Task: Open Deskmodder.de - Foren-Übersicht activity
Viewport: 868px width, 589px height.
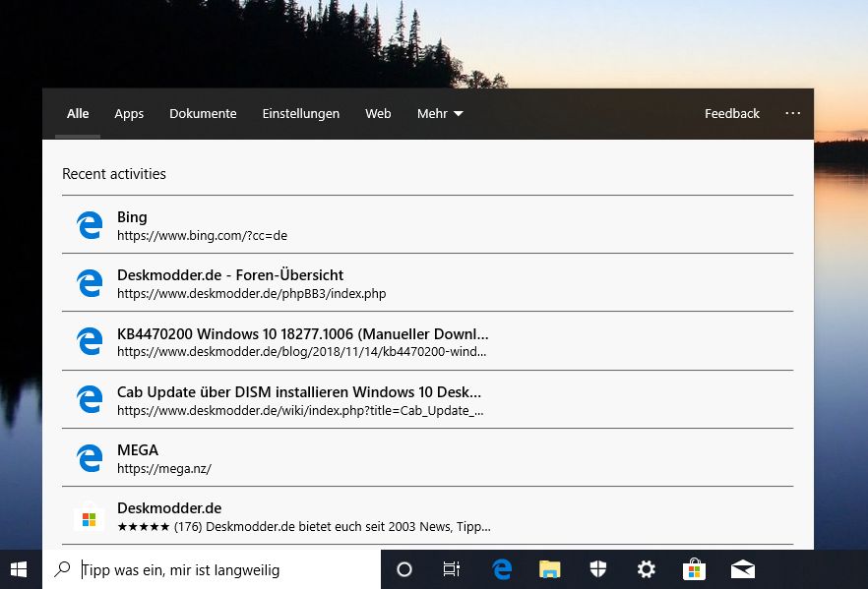Action: tap(427, 283)
